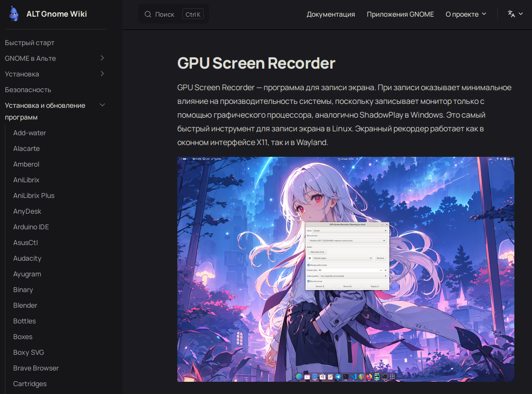Click the Record button in the recorder window

click(x=347, y=286)
